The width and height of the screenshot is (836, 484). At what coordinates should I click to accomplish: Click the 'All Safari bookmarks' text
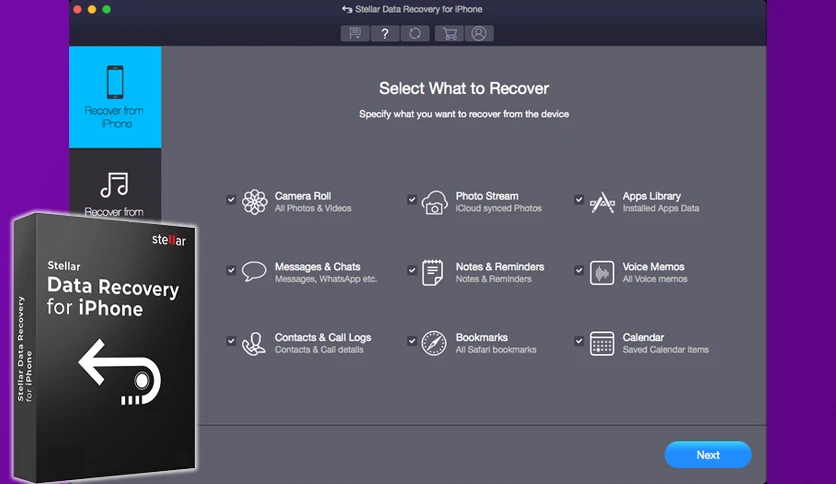pos(496,350)
